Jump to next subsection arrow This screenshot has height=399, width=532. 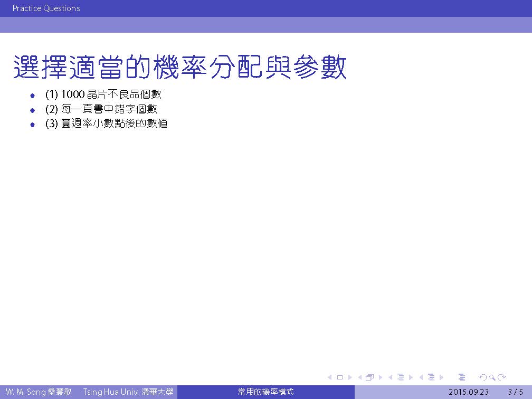pos(411,377)
